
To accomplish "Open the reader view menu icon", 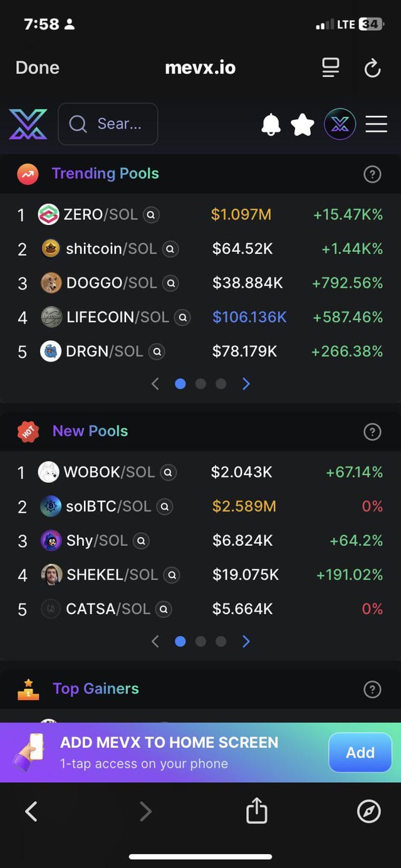I will 330,68.
